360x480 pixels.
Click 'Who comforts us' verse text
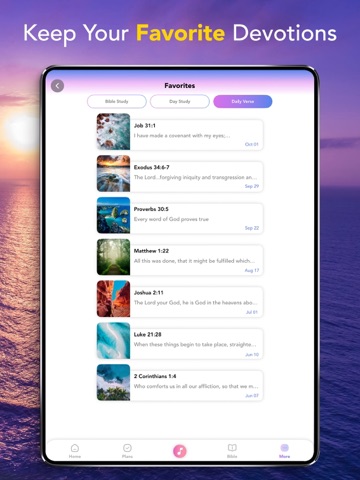196,386
